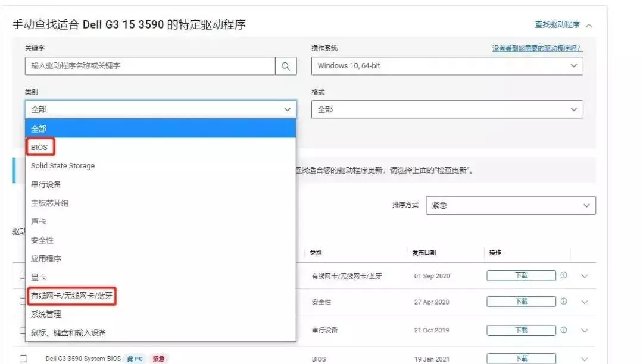
Task: Click info icon in 27 Apr 2020 row
Action: pyautogui.click(x=564, y=302)
